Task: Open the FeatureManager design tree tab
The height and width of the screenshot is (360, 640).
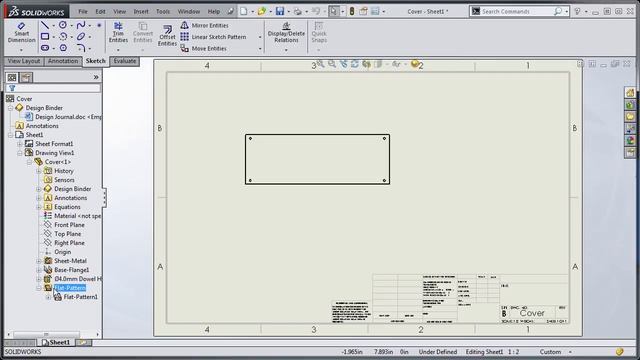Action: [12, 77]
